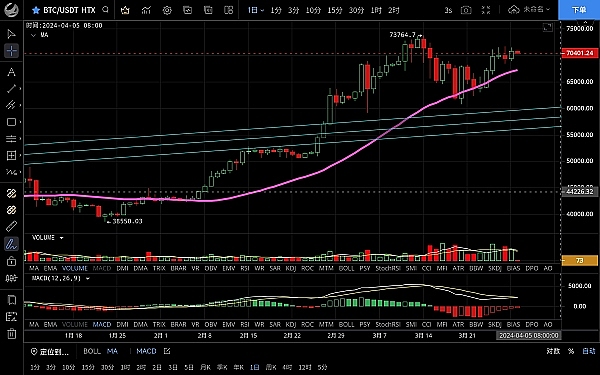
Task: Open the symbol search magnifier
Action: (x=106, y=10)
